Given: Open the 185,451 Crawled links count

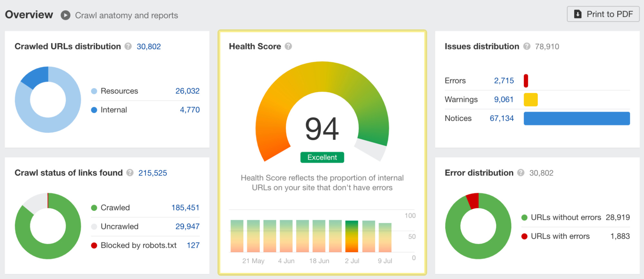Looking at the screenshot, I should pos(185,208).
